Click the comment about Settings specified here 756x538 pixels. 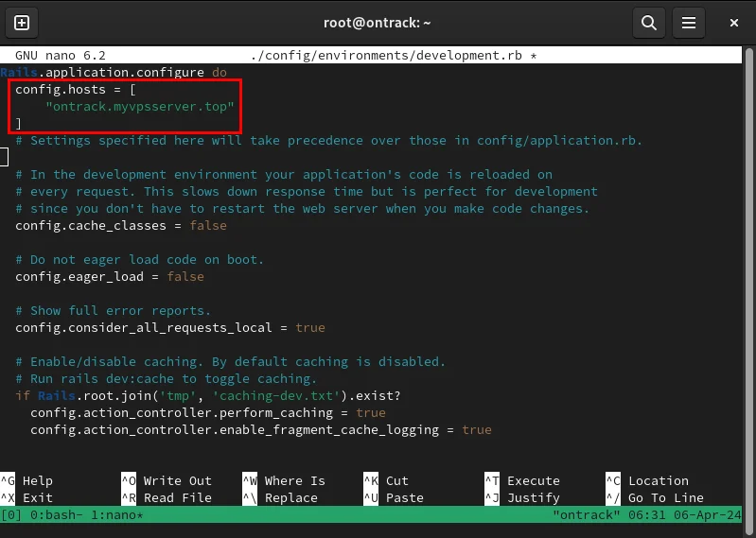pyautogui.click(x=329, y=141)
